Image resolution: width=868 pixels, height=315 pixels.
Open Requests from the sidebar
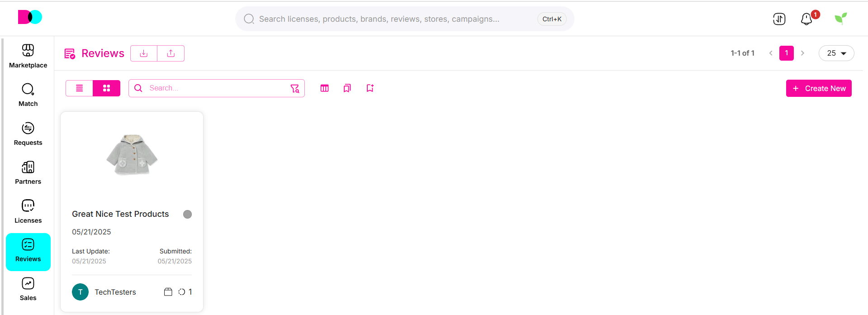28,134
